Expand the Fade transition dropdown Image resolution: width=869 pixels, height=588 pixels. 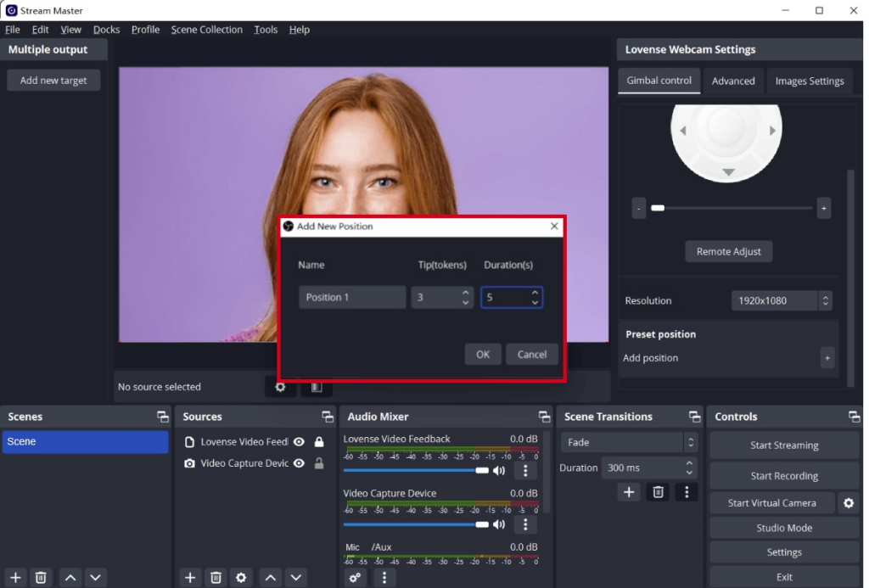(629, 442)
